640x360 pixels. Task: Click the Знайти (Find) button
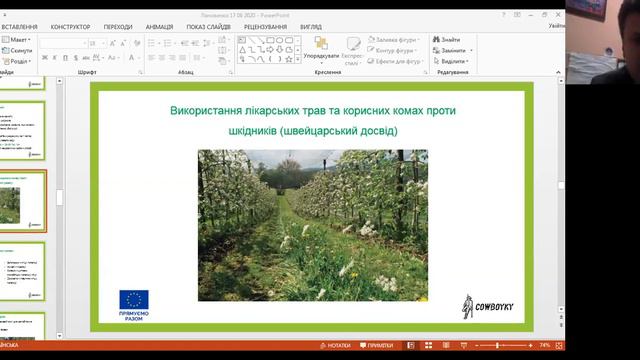tap(446, 40)
